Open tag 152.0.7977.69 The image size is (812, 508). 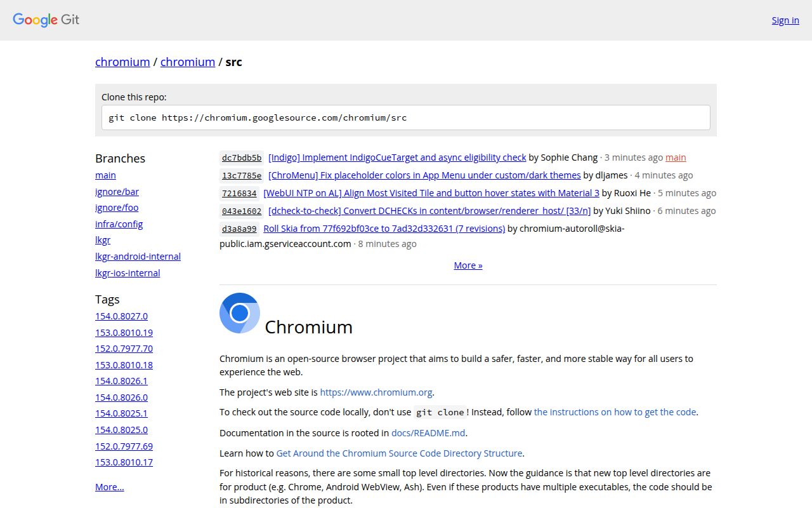click(124, 446)
